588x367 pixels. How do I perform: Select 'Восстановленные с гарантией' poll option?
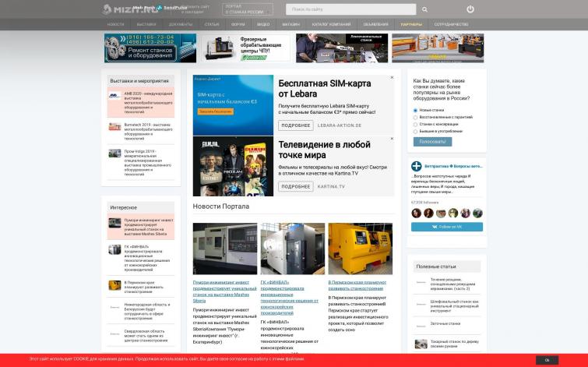click(x=415, y=118)
